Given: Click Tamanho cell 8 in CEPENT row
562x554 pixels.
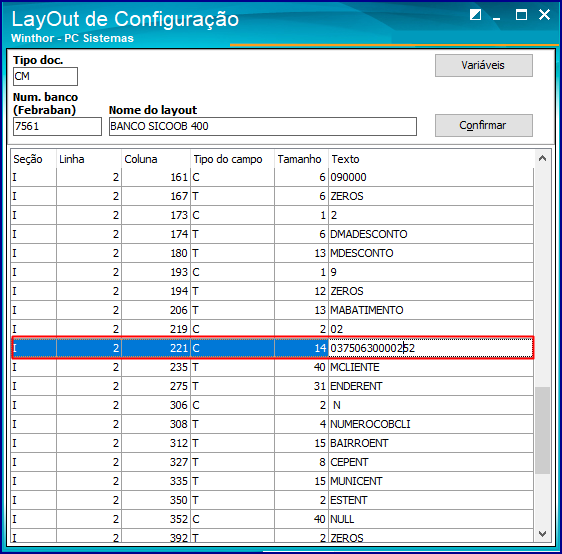Looking at the screenshot, I should point(301,462).
